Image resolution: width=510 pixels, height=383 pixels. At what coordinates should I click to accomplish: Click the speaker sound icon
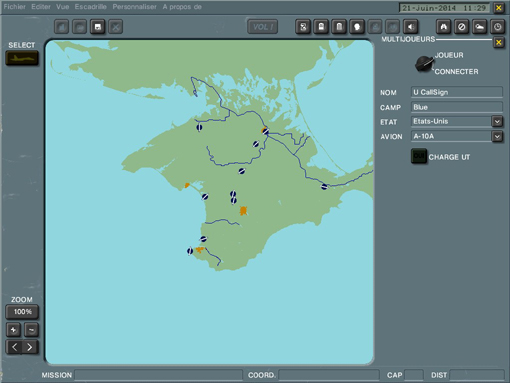(x=411, y=27)
